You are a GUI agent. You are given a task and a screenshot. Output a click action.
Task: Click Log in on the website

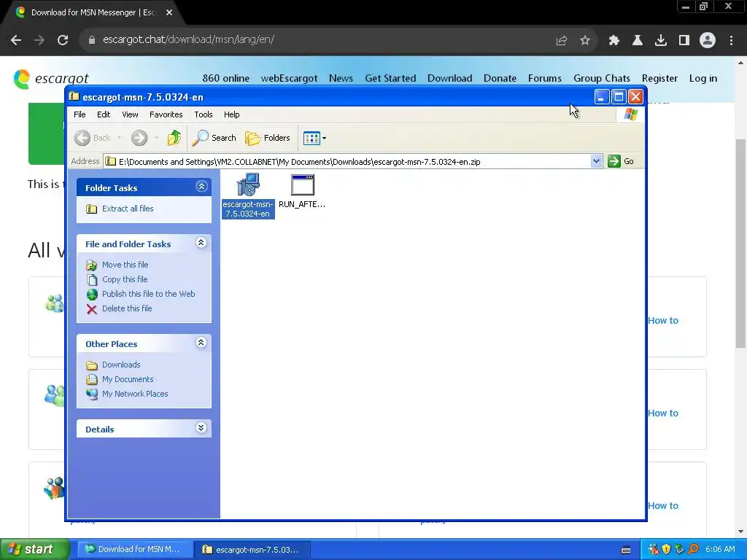(703, 79)
